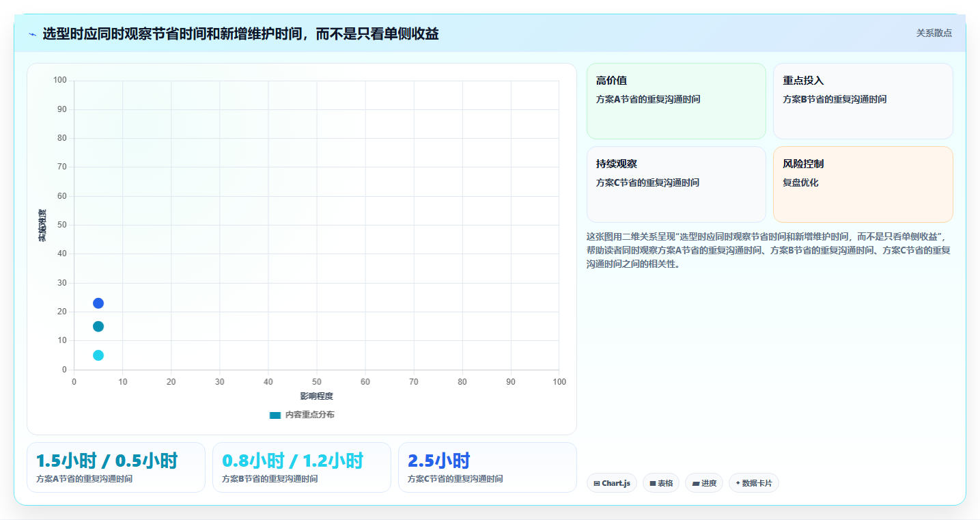Click the 实施难度 y-axis title
This screenshot has width=980, height=520.
(x=42, y=225)
